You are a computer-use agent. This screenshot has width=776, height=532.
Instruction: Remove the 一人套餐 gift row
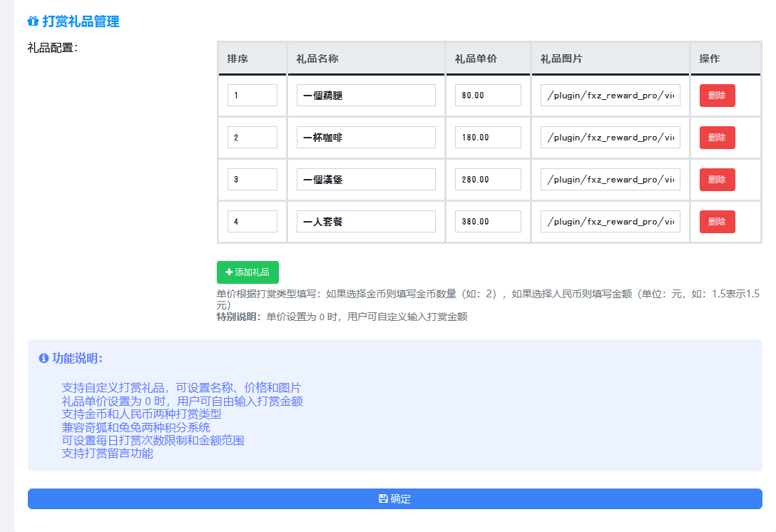tap(717, 222)
